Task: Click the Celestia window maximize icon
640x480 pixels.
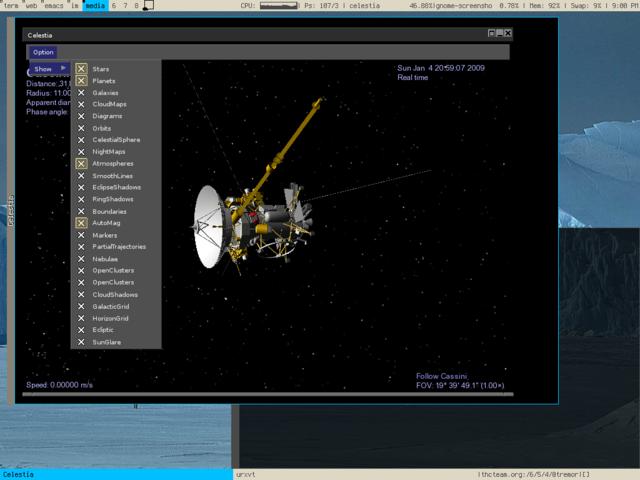Action: [x=492, y=34]
